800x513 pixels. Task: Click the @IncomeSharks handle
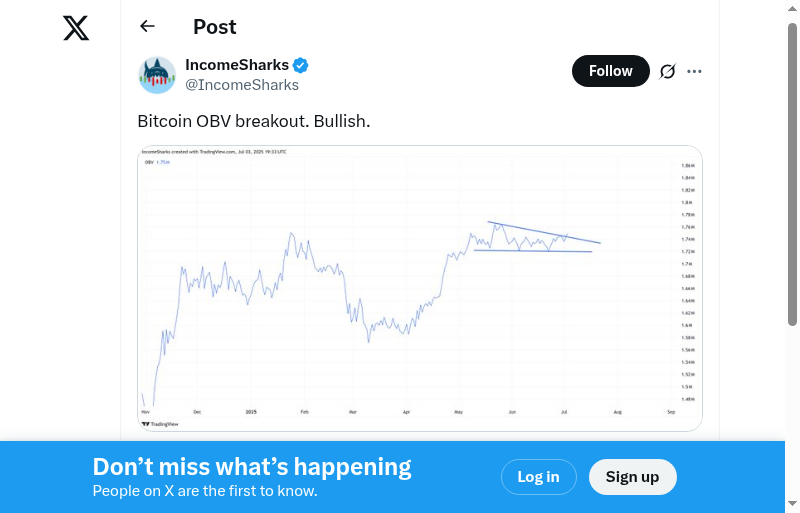242,84
